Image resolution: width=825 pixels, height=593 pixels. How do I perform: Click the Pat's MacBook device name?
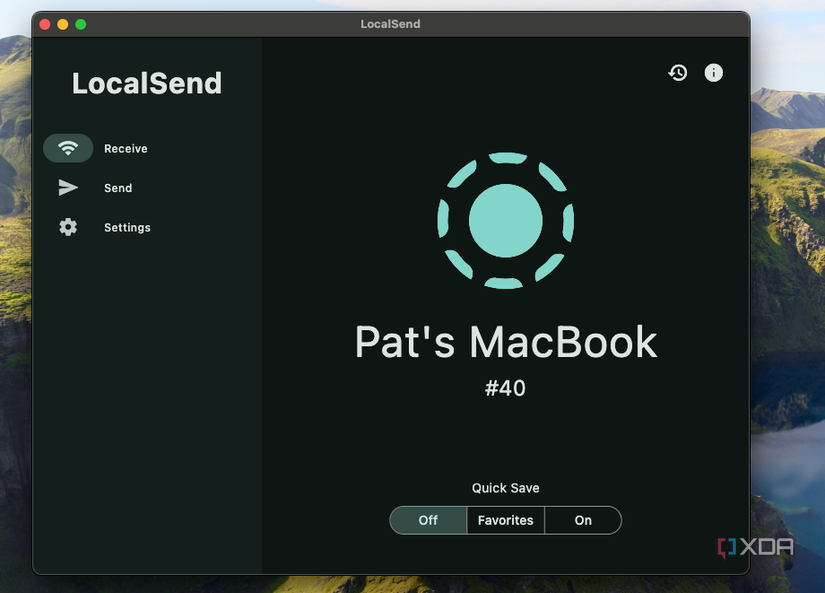pyautogui.click(x=505, y=343)
